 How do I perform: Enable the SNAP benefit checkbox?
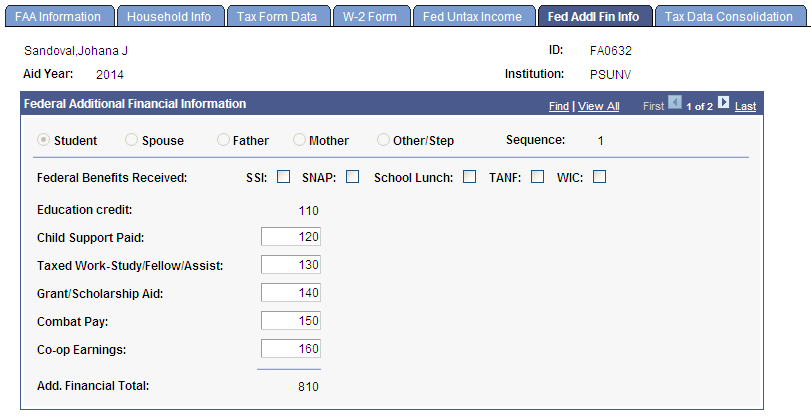[x=352, y=178]
